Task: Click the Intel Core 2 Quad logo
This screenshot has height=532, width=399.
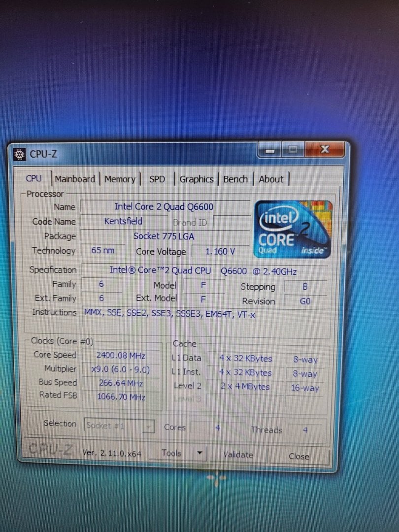Action: click(x=293, y=230)
